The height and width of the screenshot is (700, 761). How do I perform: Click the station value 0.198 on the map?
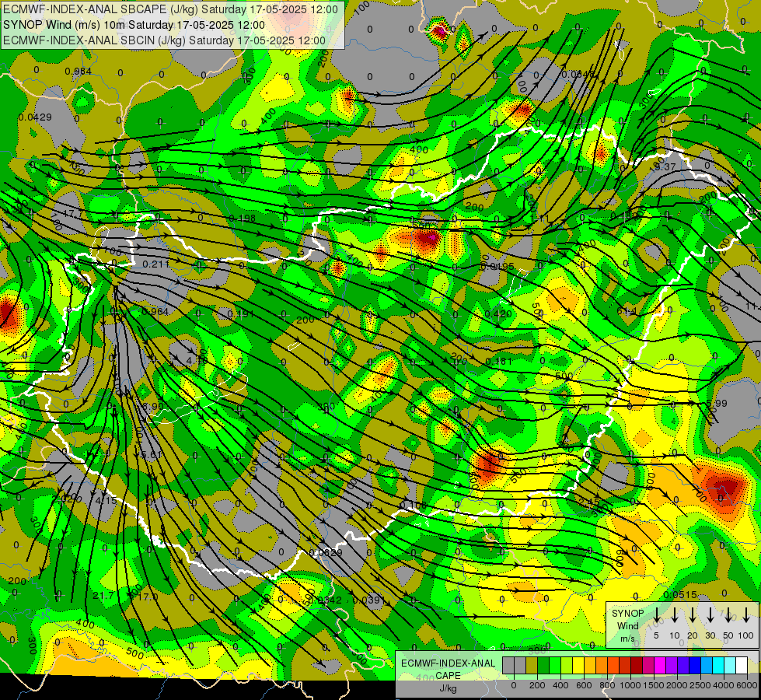[243, 218]
